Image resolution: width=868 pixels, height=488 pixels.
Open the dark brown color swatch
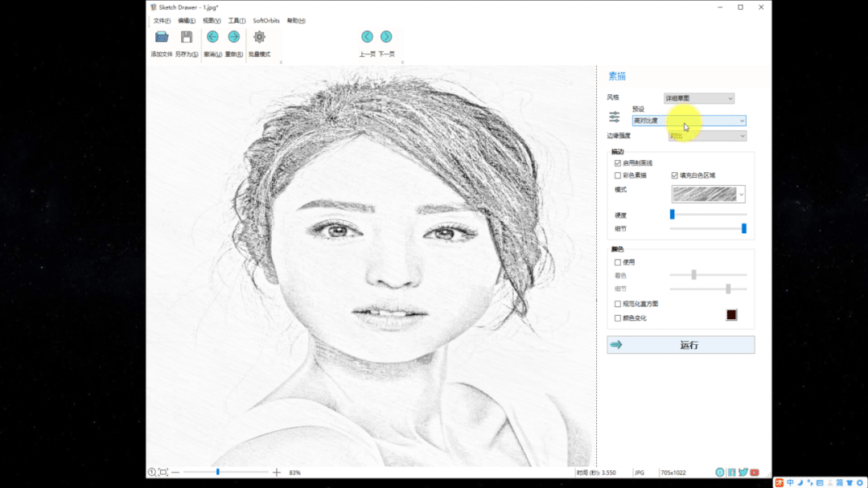point(731,315)
